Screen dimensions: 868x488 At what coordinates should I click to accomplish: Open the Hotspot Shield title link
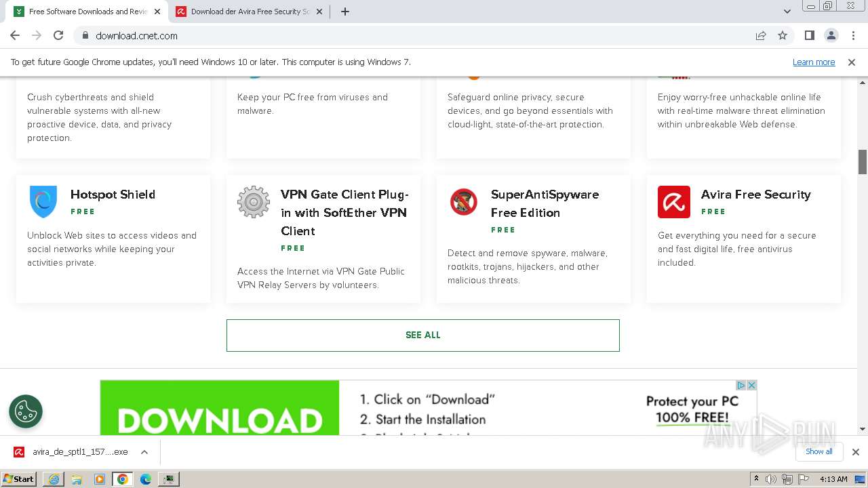click(113, 195)
